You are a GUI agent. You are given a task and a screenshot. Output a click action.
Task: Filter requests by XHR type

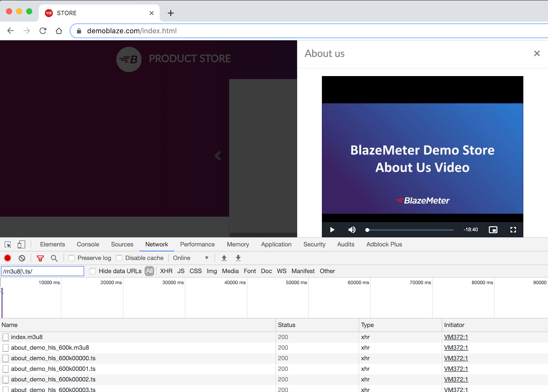(166, 271)
